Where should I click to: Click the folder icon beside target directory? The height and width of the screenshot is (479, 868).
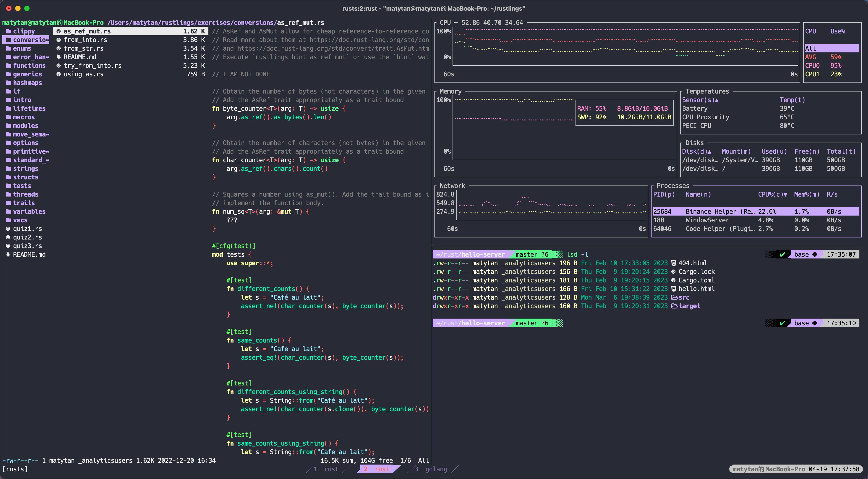(674, 306)
